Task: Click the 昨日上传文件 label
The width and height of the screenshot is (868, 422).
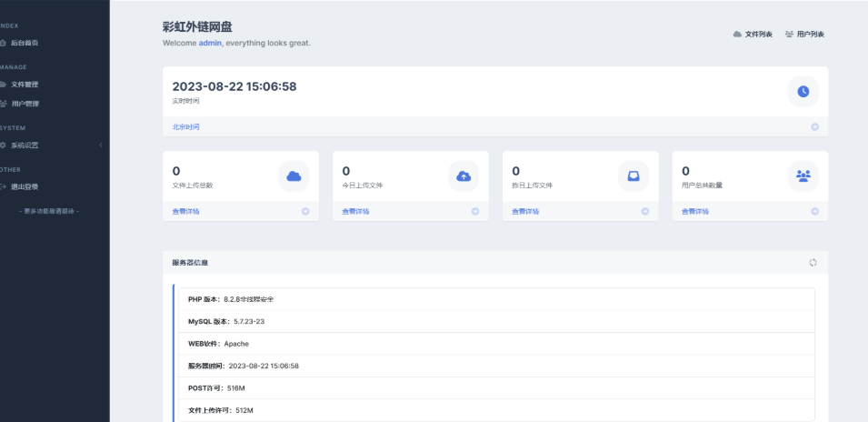Action: [x=533, y=186]
